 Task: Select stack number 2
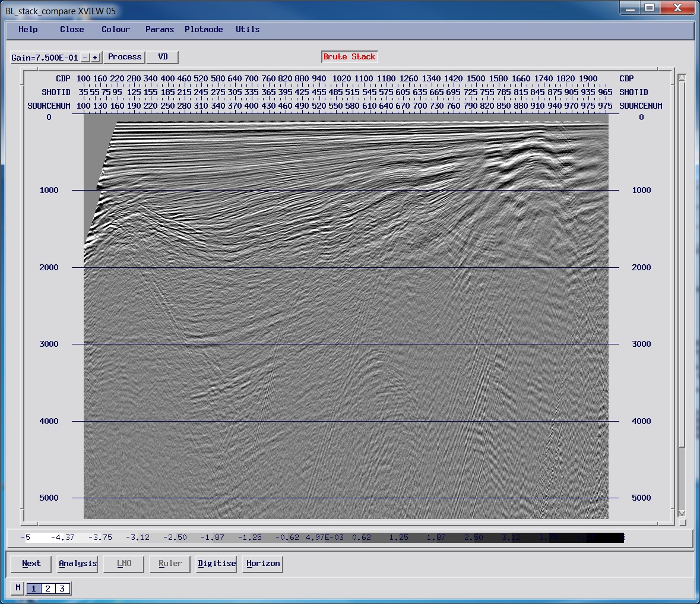(47, 589)
